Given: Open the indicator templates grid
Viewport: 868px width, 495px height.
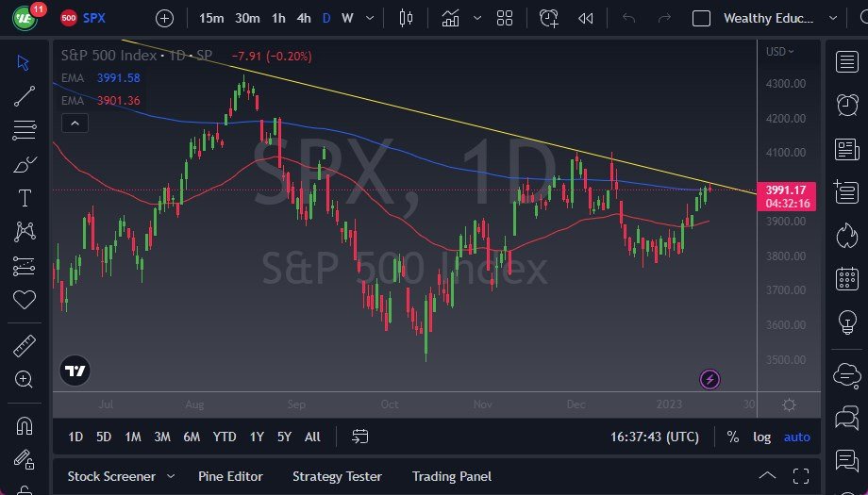Looking at the screenshot, I should click(505, 18).
